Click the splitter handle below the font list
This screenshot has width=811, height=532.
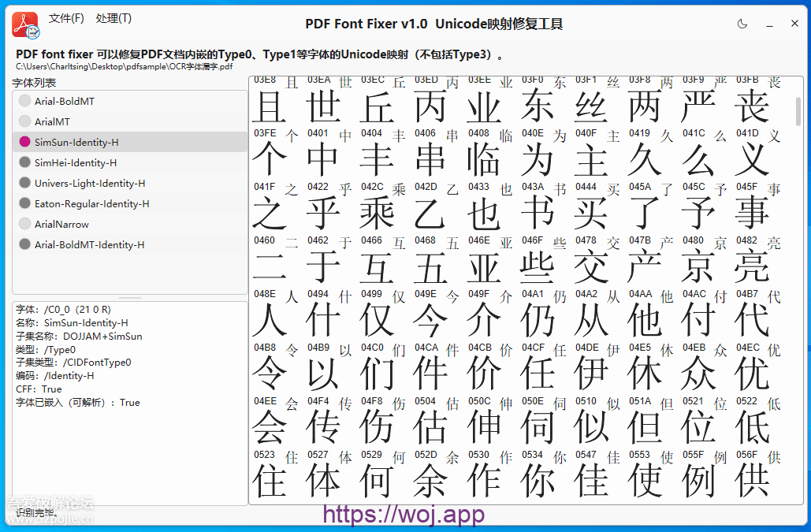point(129,298)
